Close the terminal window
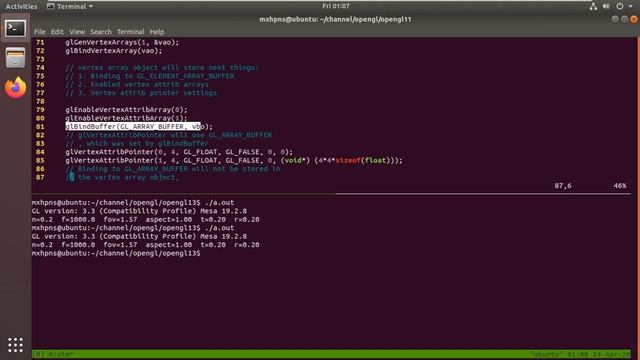 coord(634,19)
